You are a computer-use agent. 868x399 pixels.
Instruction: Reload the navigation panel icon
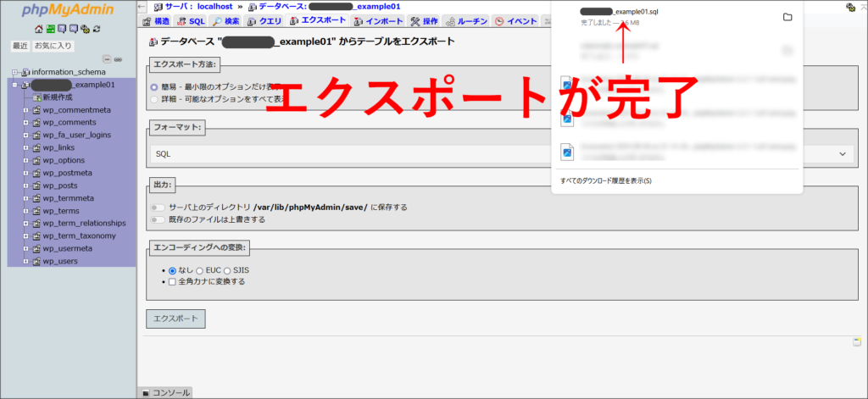click(x=97, y=29)
